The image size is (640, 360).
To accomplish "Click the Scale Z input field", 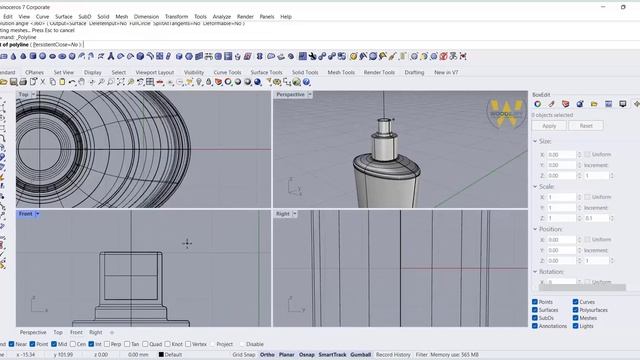I will coord(562,218).
